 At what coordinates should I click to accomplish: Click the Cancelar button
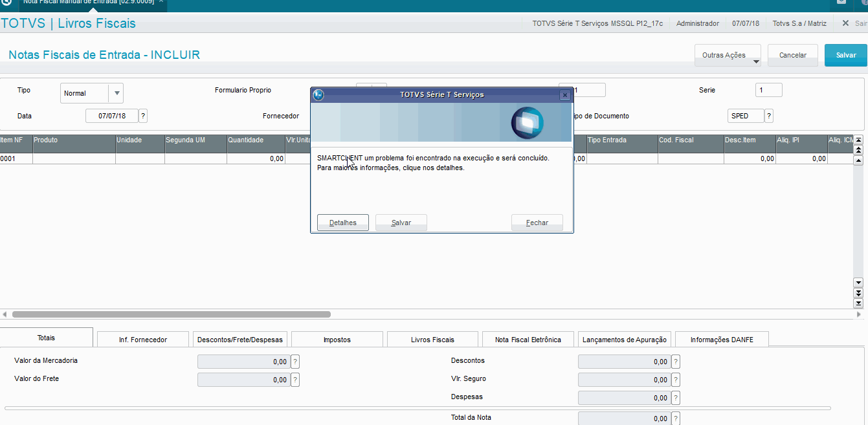793,55
